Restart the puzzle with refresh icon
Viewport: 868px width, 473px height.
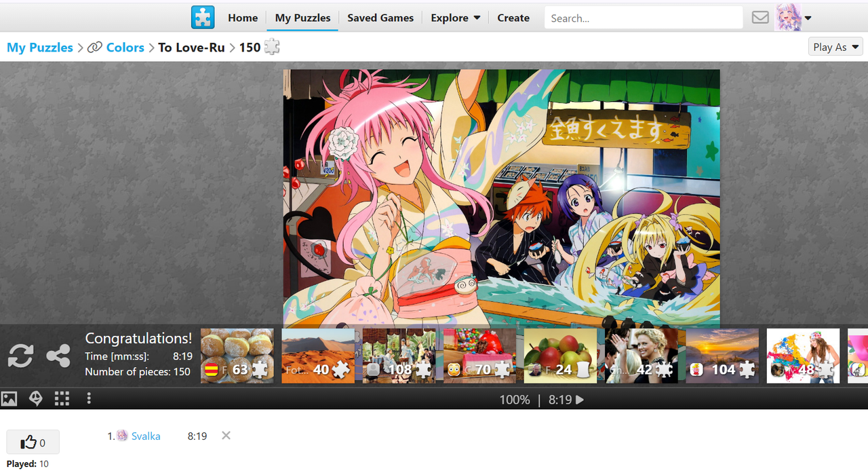coord(20,356)
